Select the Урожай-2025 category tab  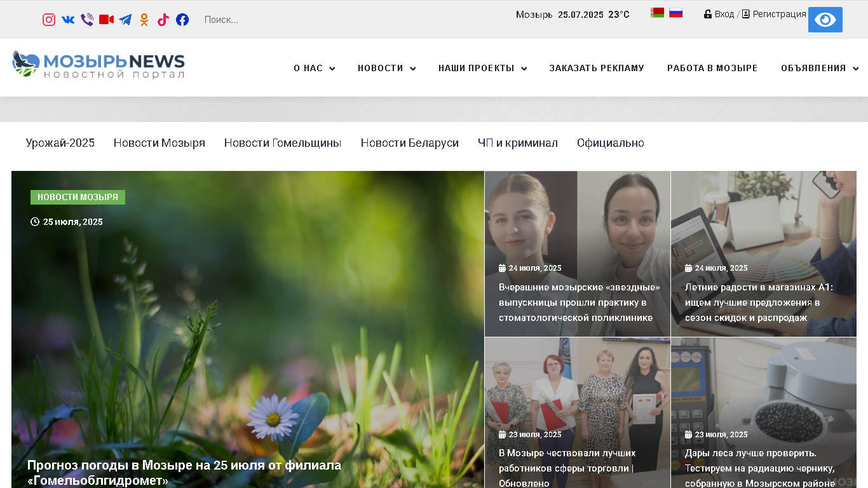60,143
